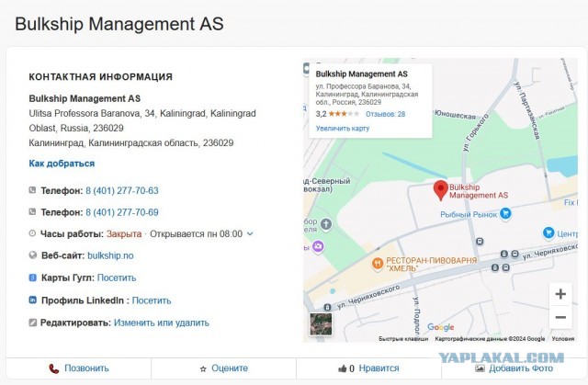Visit Карты Гугл Посетить link
The width and height of the screenshot is (588, 385).
pos(117,277)
